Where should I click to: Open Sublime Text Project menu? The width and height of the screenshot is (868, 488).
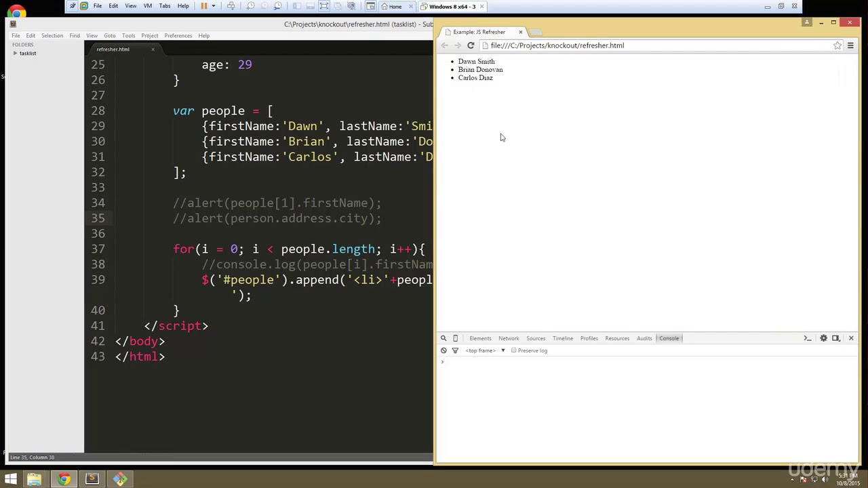[150, 35]
